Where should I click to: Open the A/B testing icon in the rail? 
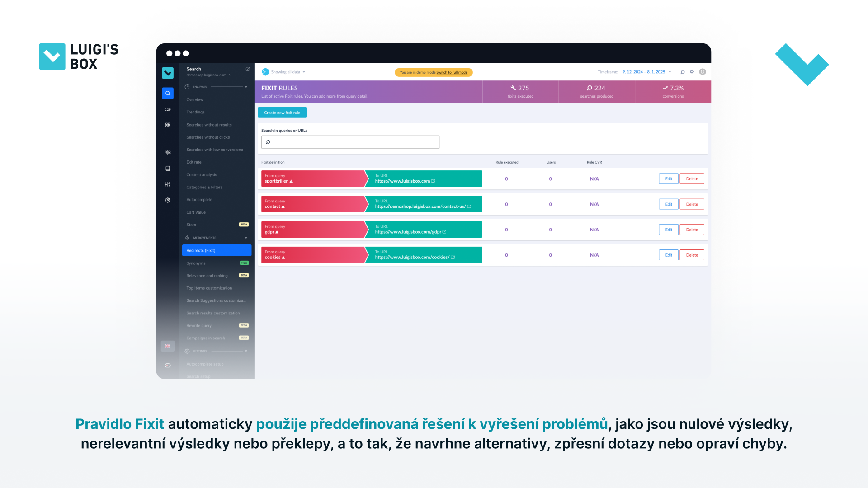(x=168, y=152)
